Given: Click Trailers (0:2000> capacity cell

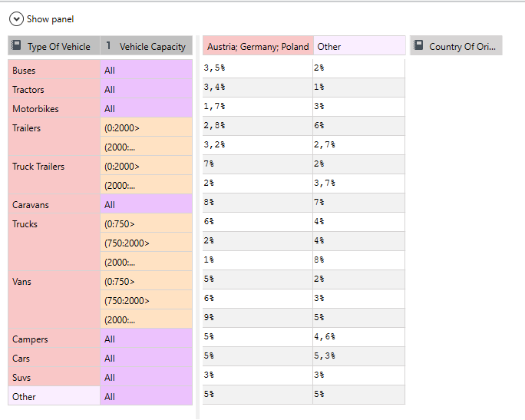Looking at the screenshot, I should [x=147, y=127].
